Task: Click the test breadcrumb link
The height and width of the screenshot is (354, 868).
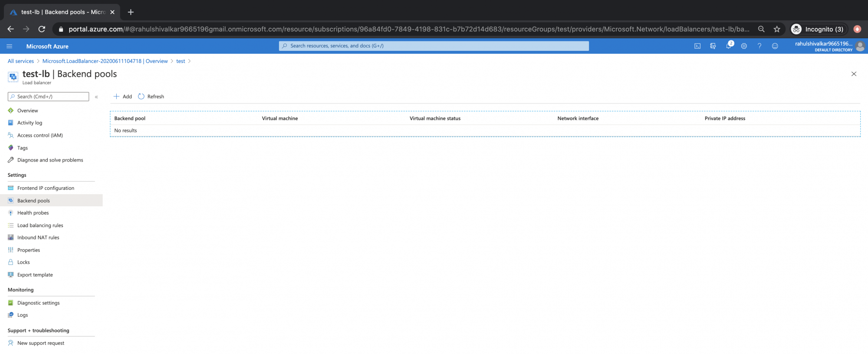Action: click(x=181, y=61)
